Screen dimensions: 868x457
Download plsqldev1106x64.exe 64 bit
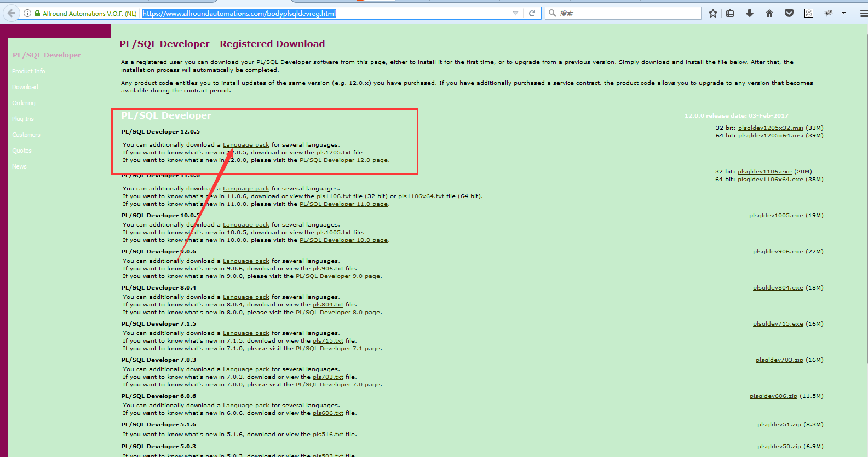771,179
